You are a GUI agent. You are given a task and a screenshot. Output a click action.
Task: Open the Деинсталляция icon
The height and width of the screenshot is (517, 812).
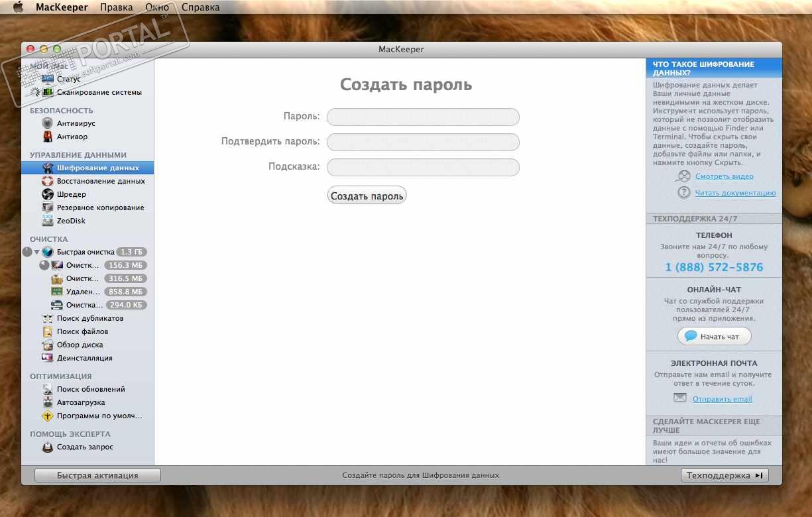(48, 358)
